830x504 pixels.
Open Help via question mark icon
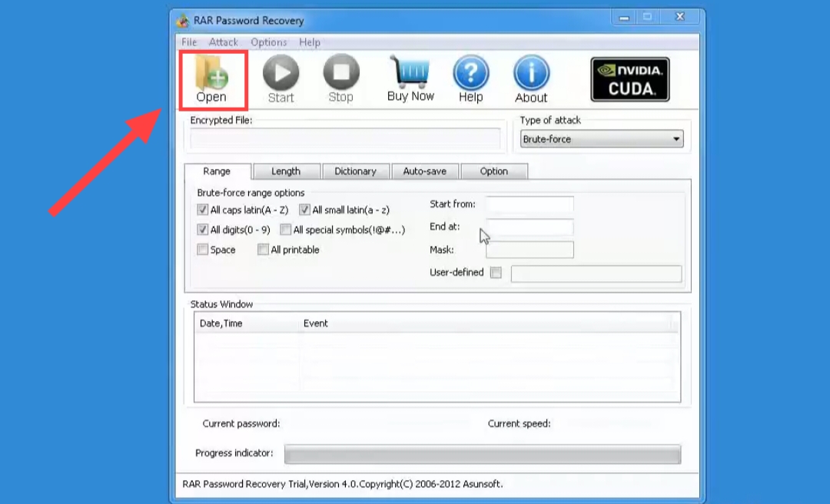470,73
